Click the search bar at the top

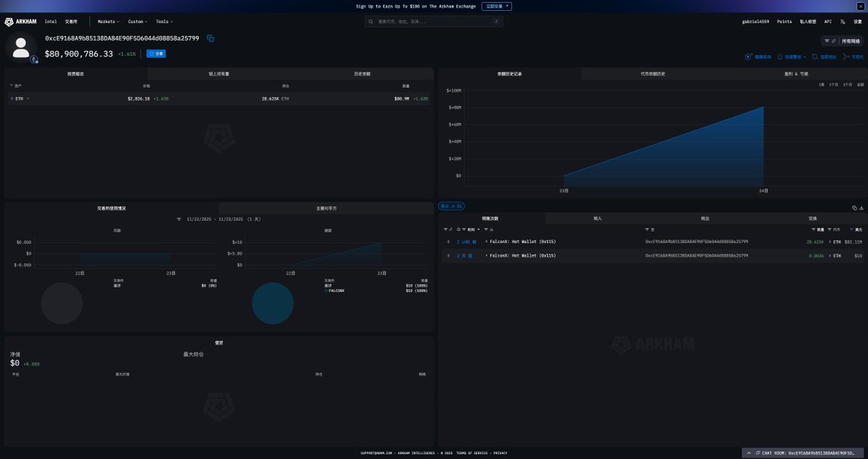[x=433, y=21]
